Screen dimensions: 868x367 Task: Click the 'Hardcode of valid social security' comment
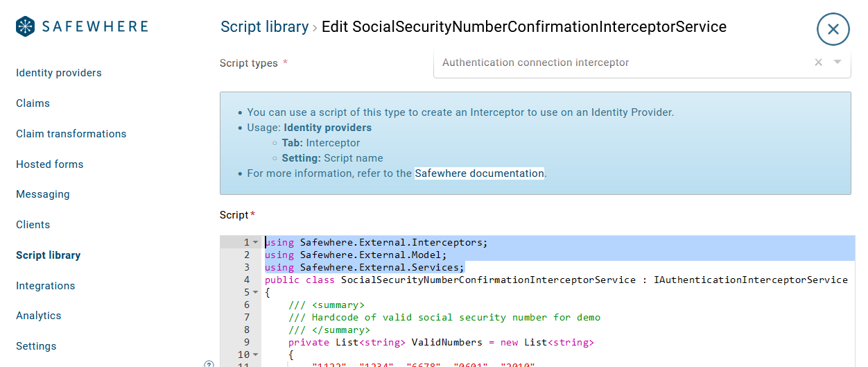click(x=444, y=318)
